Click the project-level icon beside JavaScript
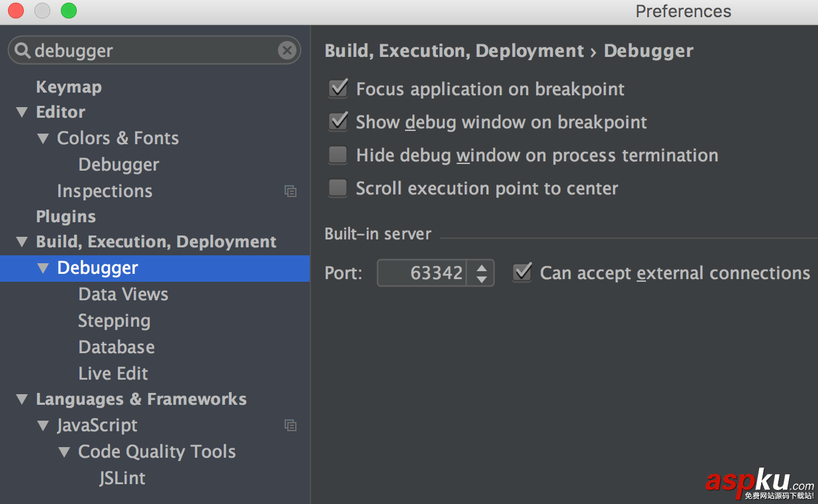This screenshot has height=504, width=818. (x=290, y=425)
